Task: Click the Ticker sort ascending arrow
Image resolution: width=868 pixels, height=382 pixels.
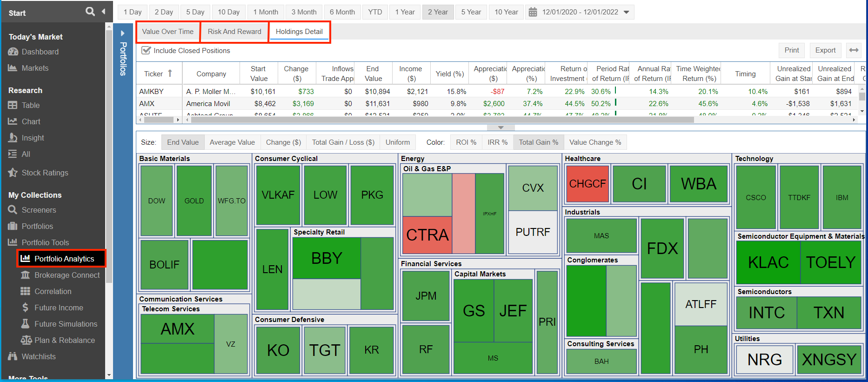Action: point(170,74)
